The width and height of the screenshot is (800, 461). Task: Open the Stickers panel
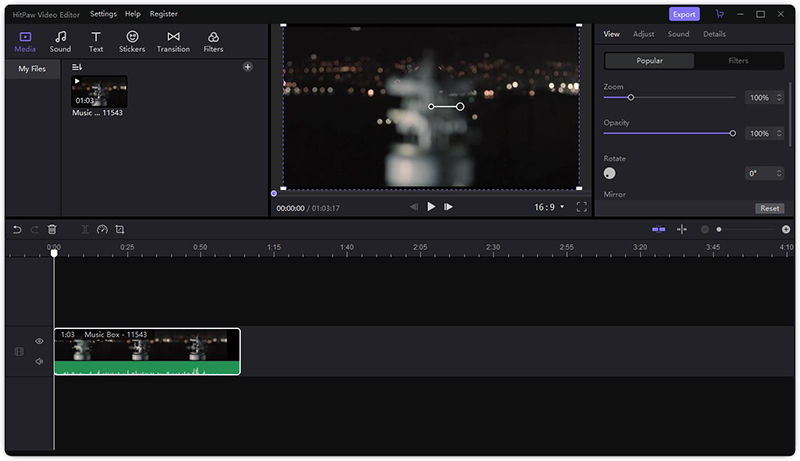pyautogui.click(x=132, y=42)
